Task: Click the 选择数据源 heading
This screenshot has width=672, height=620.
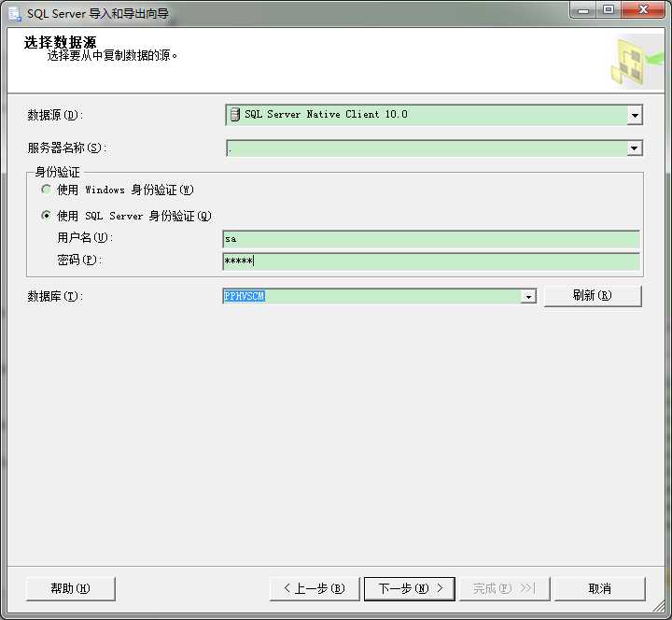Action: pos(60,42)
